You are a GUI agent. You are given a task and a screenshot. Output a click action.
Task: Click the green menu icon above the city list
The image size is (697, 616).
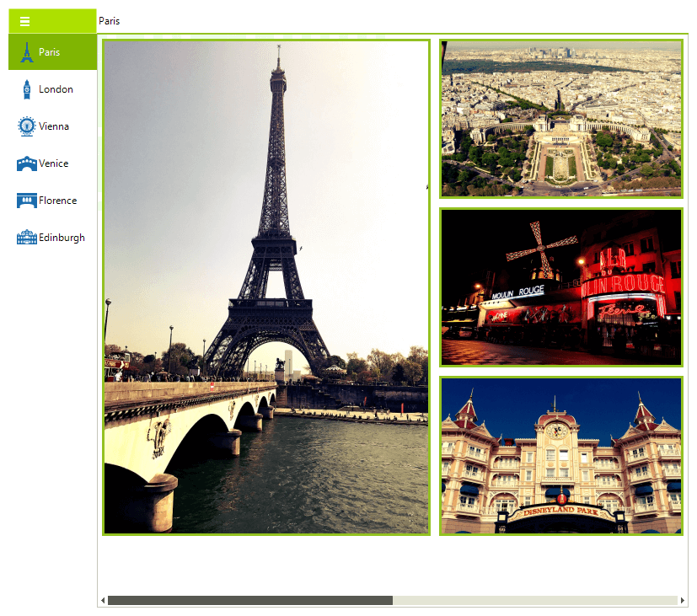point(26,21)
